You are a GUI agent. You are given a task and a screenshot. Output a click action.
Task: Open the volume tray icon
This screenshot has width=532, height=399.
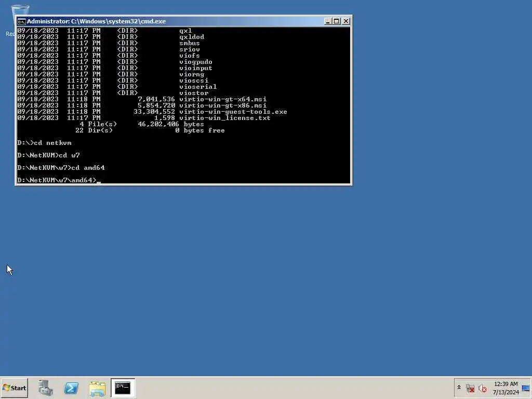[x=482, y=388]
